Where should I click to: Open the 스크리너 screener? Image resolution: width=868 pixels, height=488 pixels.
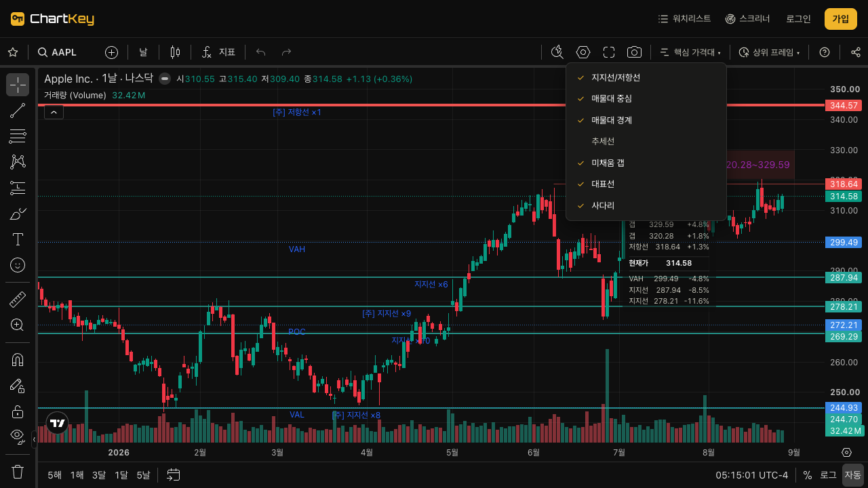click(x=747, y=19)
